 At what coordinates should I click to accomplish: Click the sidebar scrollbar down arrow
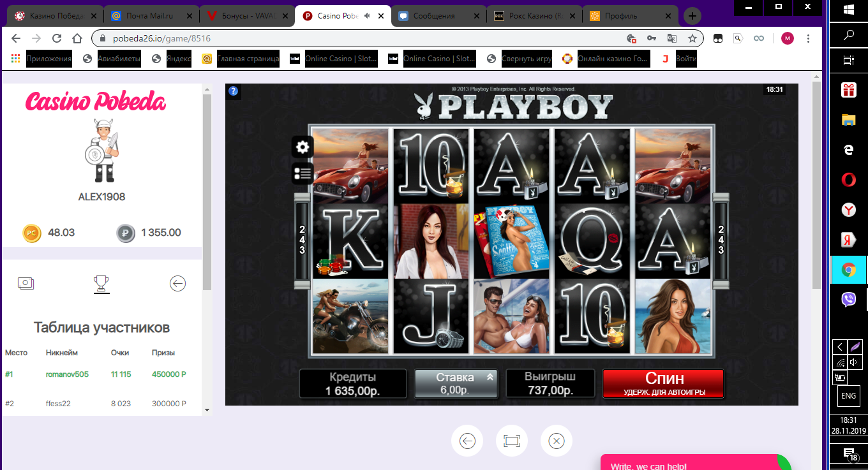[x=206, y=409]
